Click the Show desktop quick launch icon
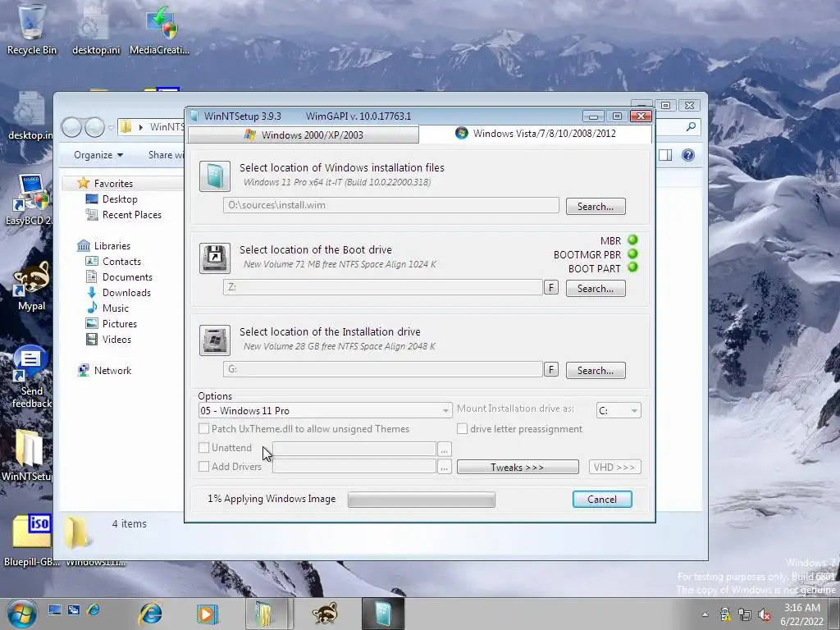Image resolution: width=840 pixels, height=630 pixels. pyautogui.click(x=55, y=609)
